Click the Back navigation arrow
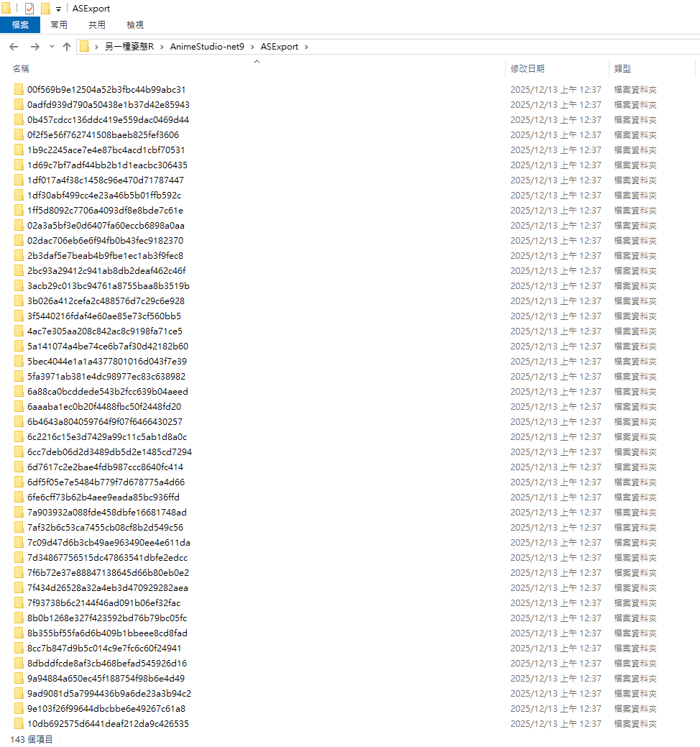 [x=14, y=47]
